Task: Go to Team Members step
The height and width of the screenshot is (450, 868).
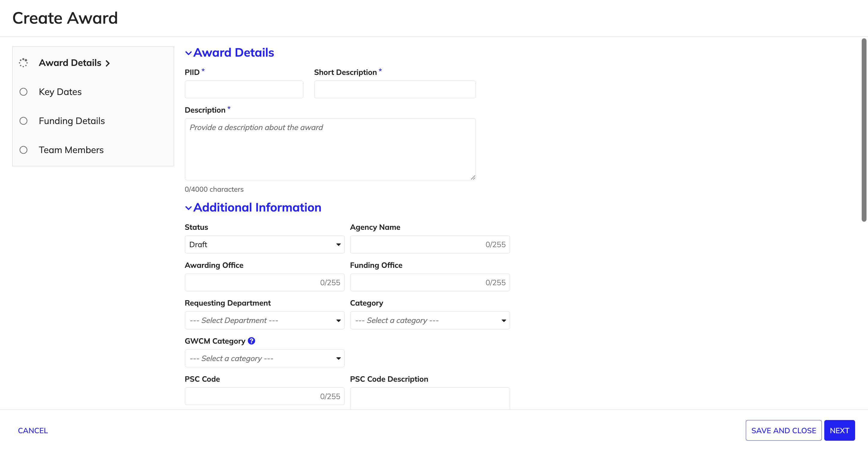Action: pos(71,150)
